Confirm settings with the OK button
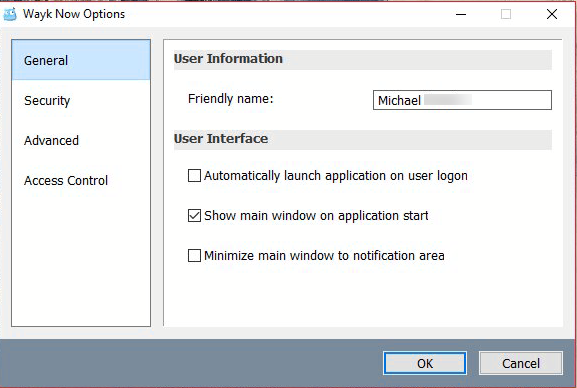 coord(425,363)
